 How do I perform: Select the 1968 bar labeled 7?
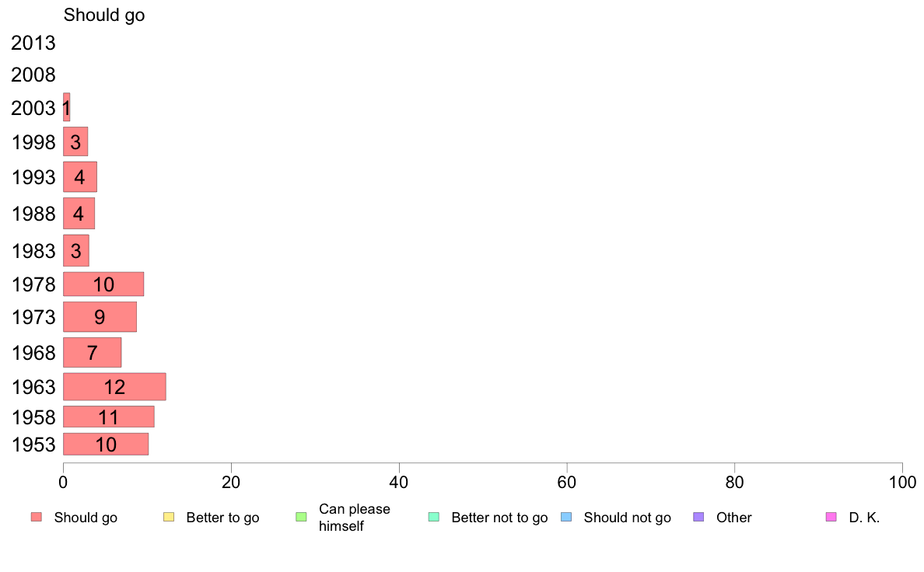tap(92, 352)
